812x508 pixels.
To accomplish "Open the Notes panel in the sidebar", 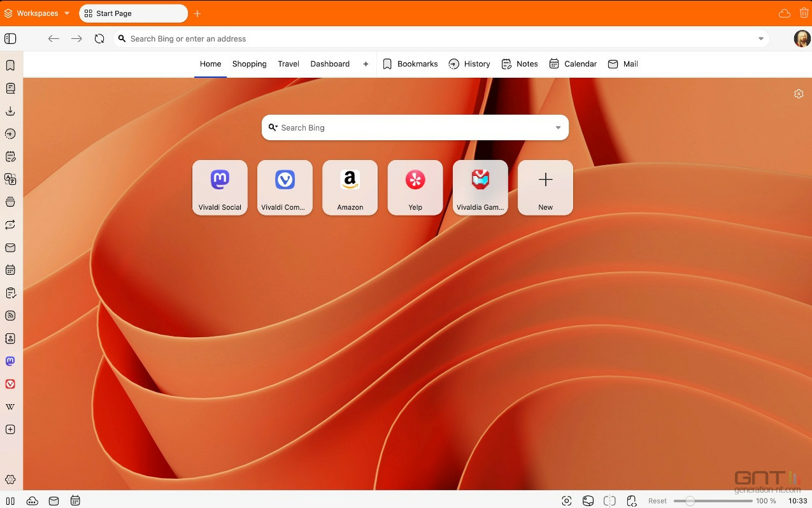I will tap(10, 156).
